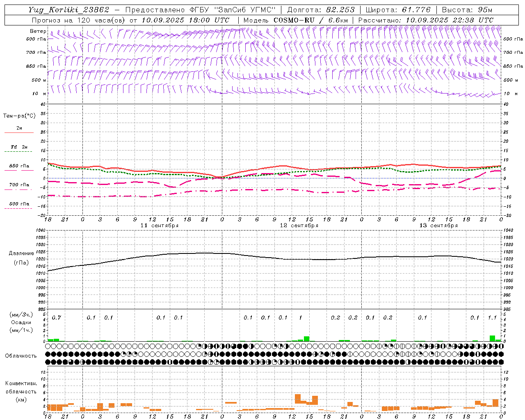
Task: Click the forecast start time '10.09.2025 18:00 UTC'
Action: [x=185, y=20]
